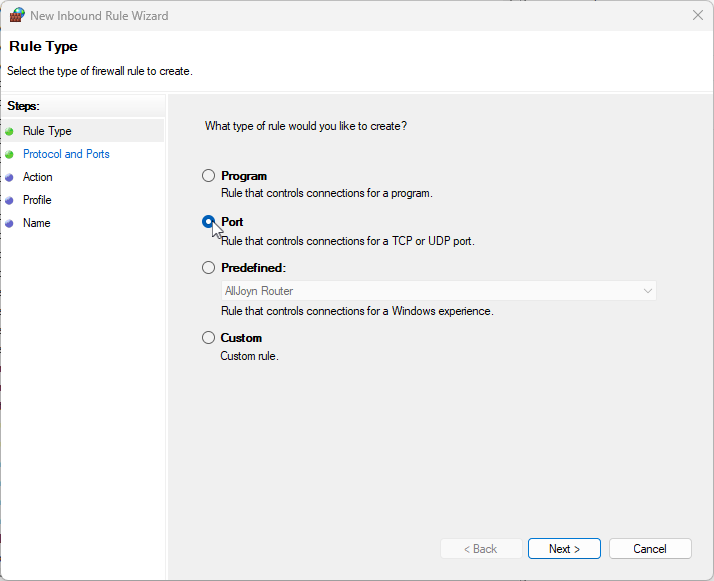Click the purple bullet beside Action
Viewport: 714px width, 581px height.
coord(10,178)
